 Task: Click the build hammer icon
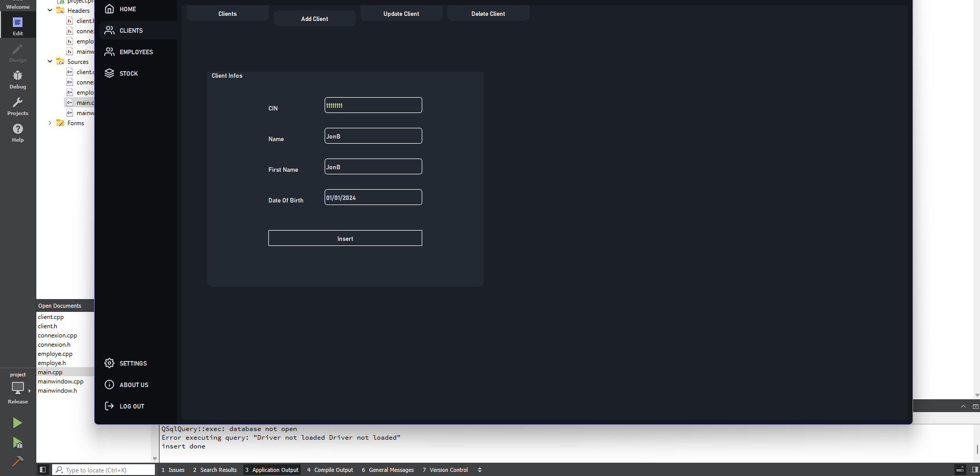point(17,461)
